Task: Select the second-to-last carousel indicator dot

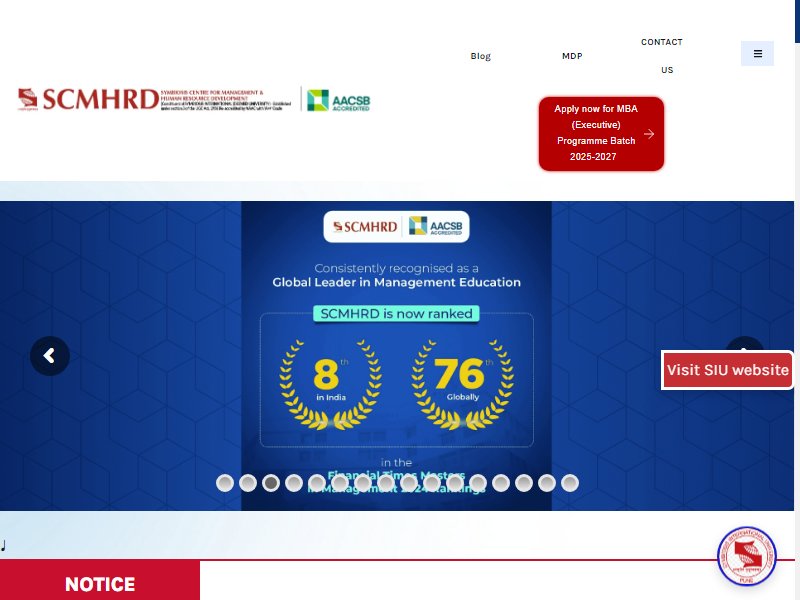Action: click(547, 483)
